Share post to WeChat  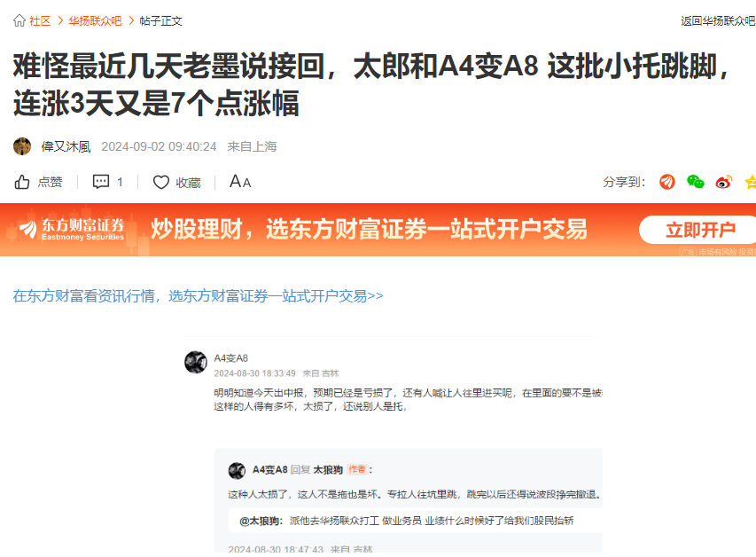pos(695,182)
